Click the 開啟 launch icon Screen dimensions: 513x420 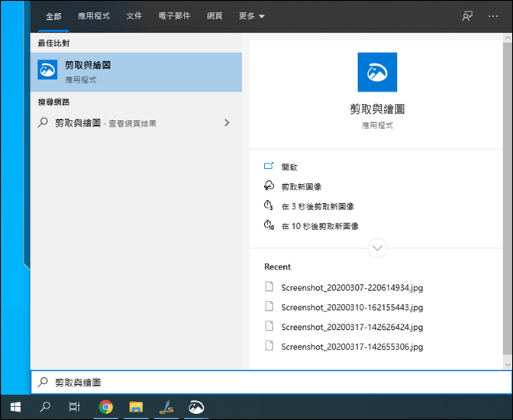[x=269, y=166]
